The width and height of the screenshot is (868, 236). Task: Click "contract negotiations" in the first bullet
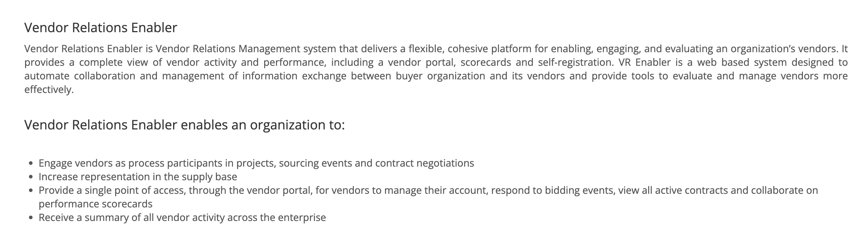point(424,163)
